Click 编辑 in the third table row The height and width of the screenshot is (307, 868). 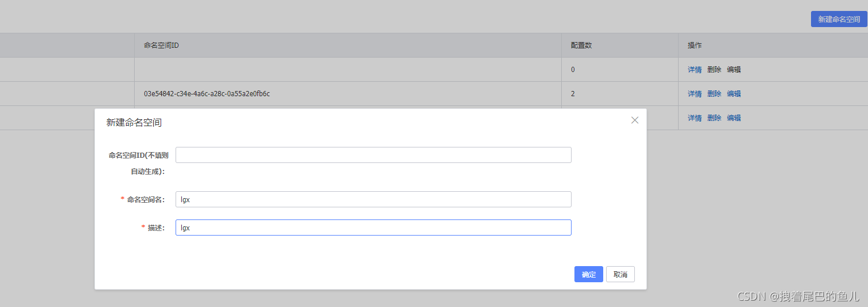point(733,118)
